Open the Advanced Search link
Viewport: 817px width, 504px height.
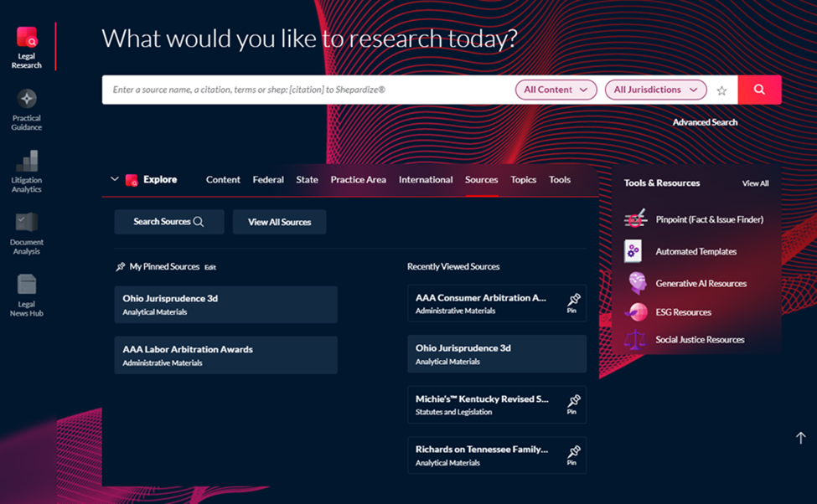coord(705,122)
